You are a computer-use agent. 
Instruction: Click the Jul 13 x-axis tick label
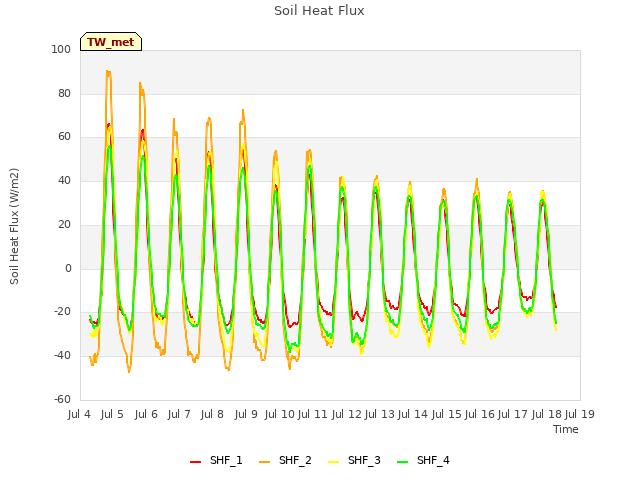pos(380,414)
